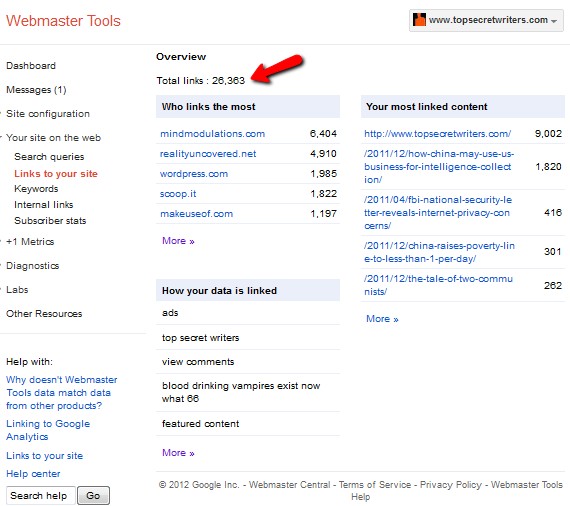Open the Keywords sidebar item
Viewport: 570px width, 506px height.
click(36, 189)
